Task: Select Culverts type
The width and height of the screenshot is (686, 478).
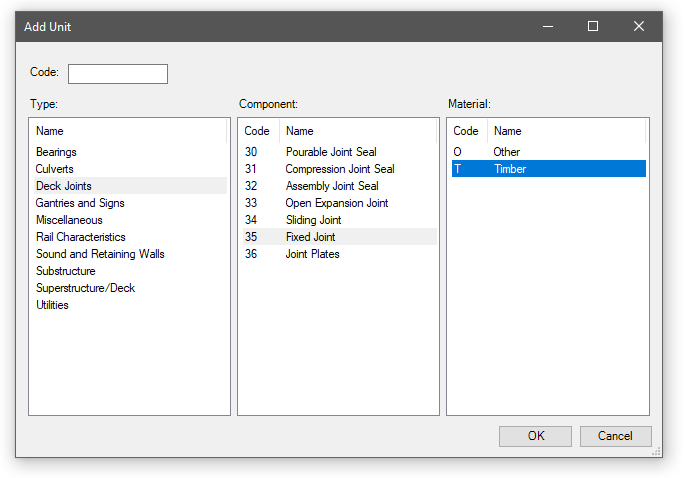Action: (x=55, y=169)
